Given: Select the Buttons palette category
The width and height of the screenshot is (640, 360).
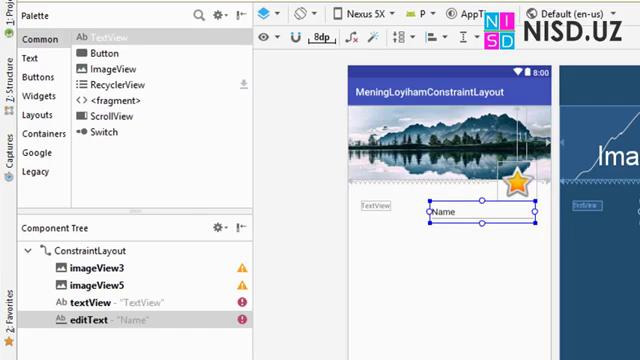Looking at the screenshot, I should pyautogui.click(x=44, y=77).
